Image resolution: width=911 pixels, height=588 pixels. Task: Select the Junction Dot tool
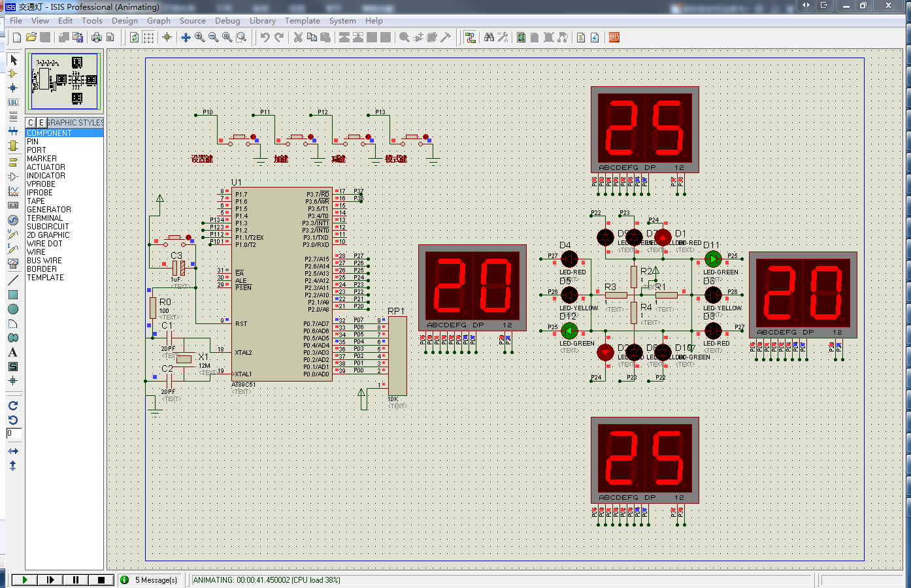coord(13,88)
